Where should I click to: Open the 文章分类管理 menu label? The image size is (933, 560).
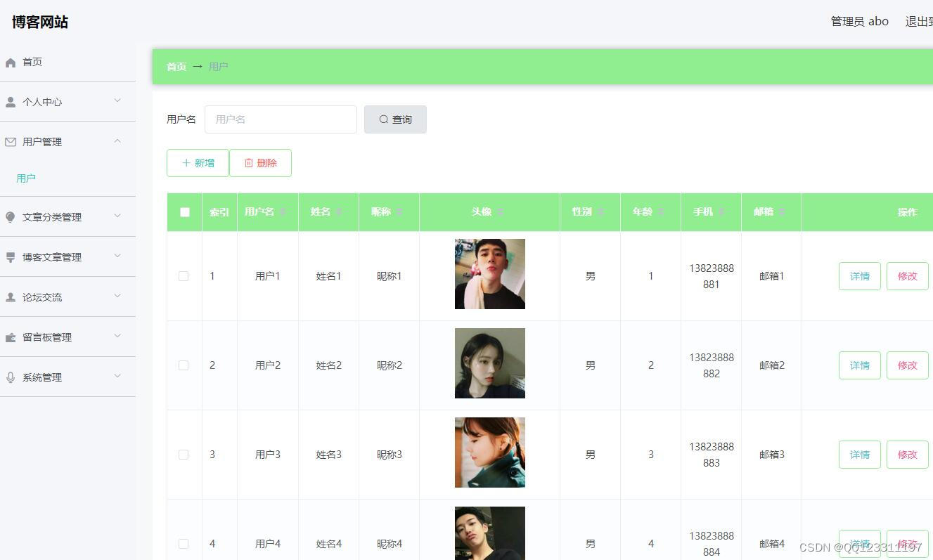52,217
